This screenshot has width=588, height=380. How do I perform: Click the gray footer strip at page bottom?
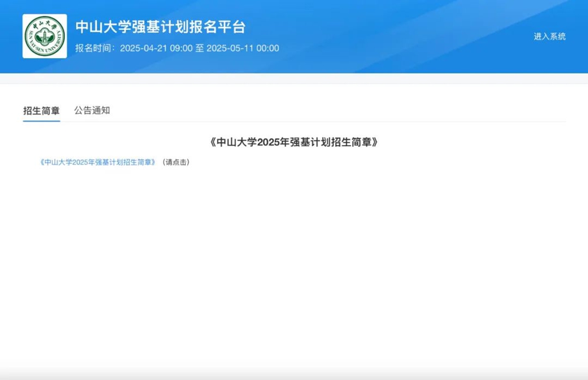[x=294, y=375]
